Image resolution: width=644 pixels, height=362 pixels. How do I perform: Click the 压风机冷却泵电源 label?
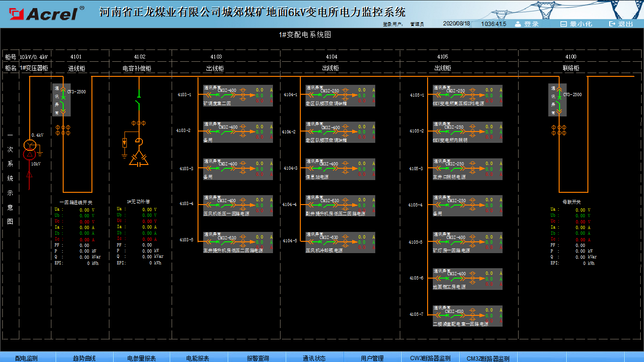[324, 251]
